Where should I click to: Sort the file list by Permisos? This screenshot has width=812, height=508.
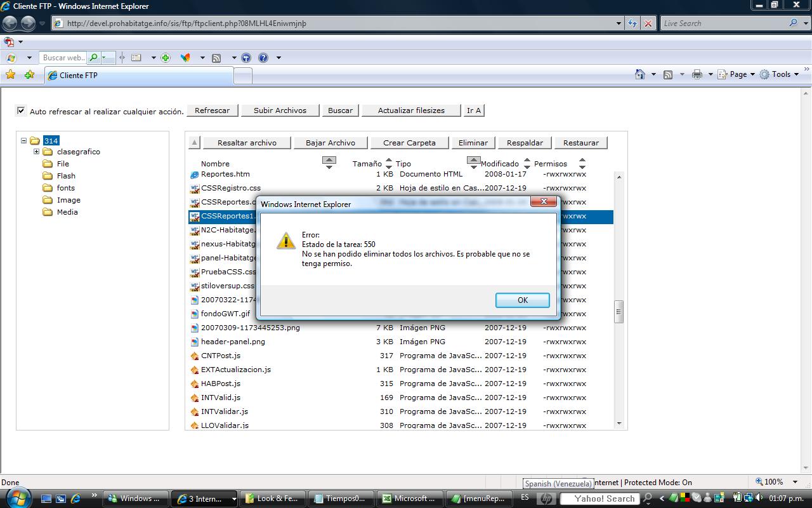(x=582, y=163)
